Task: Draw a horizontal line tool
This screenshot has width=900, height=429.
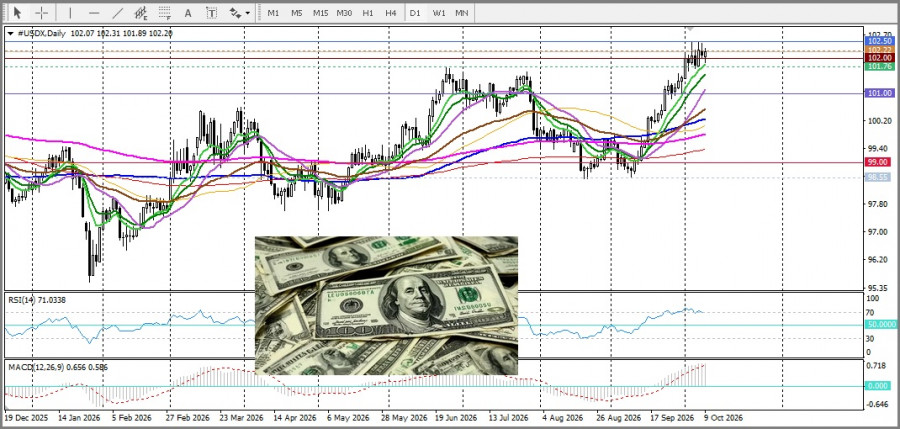Action: (x=94, y=12)
